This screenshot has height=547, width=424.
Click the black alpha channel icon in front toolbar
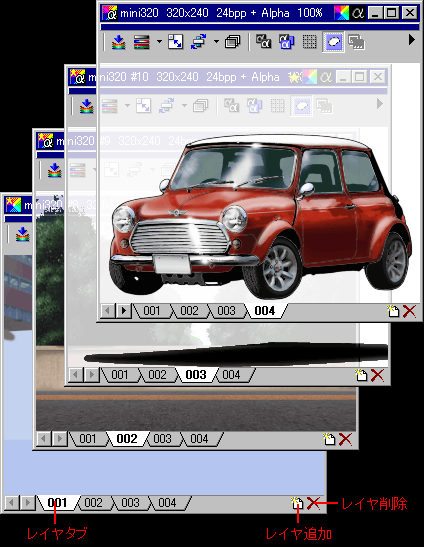click(x=263, y=42)
